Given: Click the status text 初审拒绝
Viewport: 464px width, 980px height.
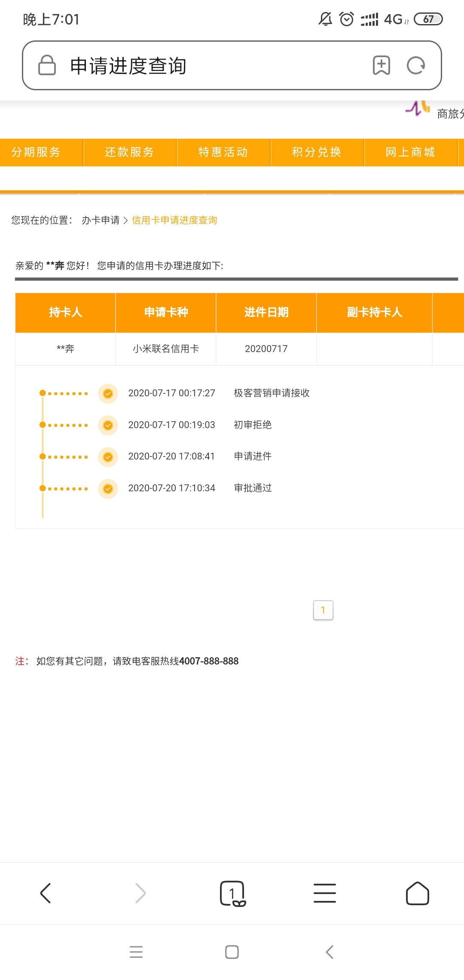Looking at the screenshot, I should tap(253, 425).
